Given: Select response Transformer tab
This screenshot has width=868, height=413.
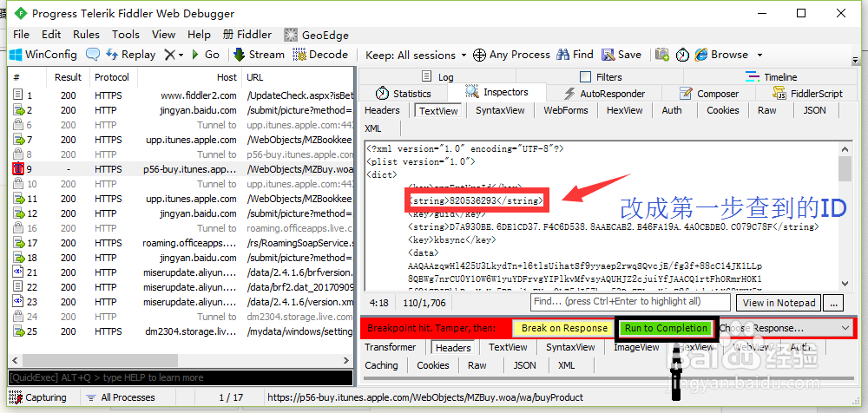Looking at the screenshot, I should click(391, 347).
